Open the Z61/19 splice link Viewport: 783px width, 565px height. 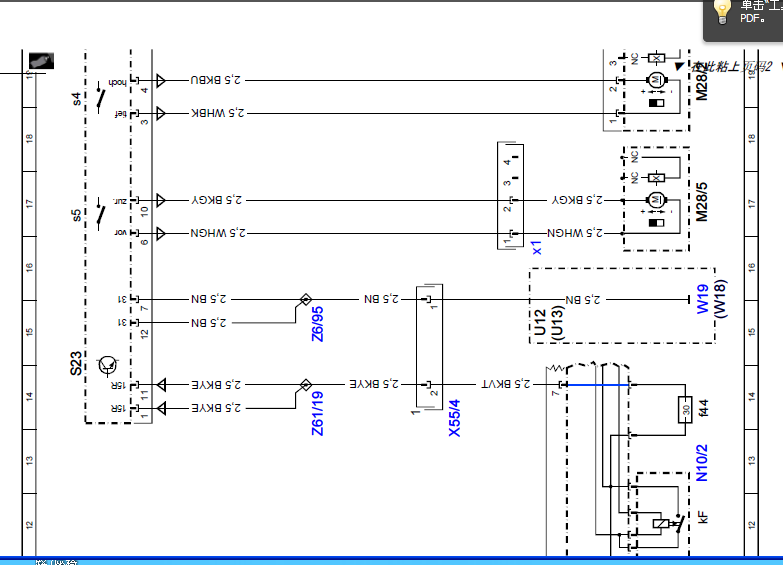[317, 414]
